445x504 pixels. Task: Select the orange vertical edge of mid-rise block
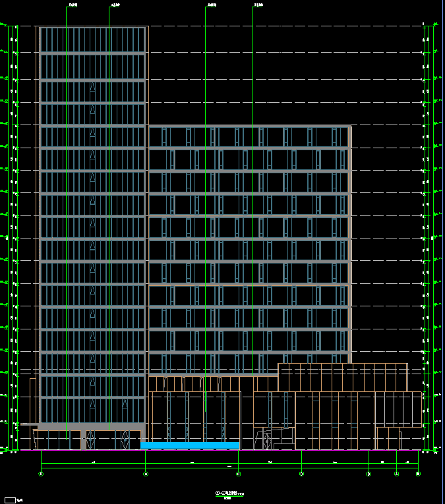(350, 244)
